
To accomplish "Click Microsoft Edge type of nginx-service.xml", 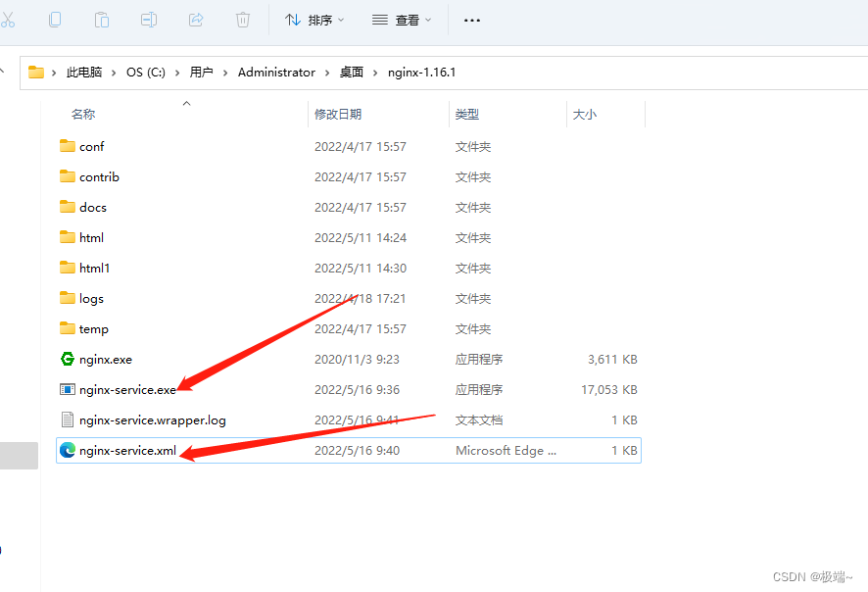I will [x=506, y=451].
